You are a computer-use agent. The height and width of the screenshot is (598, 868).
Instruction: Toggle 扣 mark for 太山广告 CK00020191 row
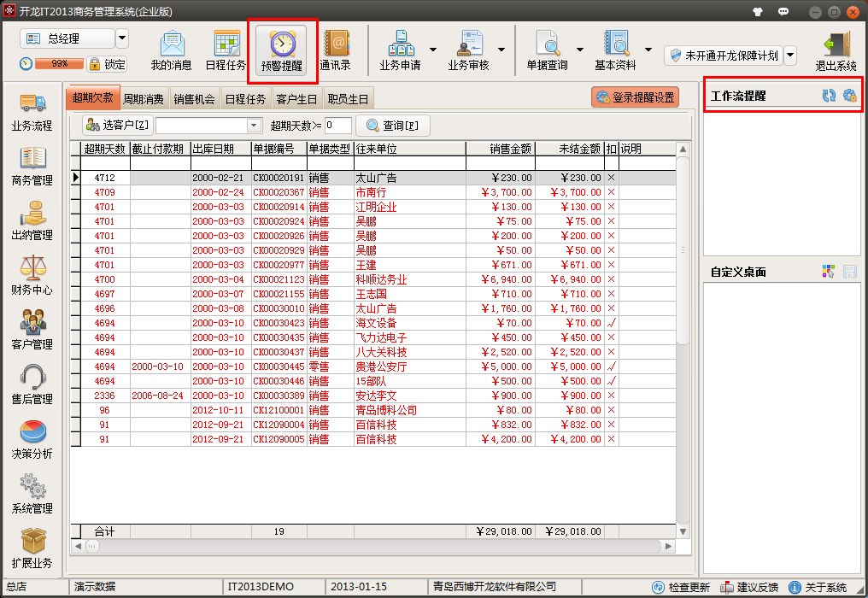pos(611,178)
